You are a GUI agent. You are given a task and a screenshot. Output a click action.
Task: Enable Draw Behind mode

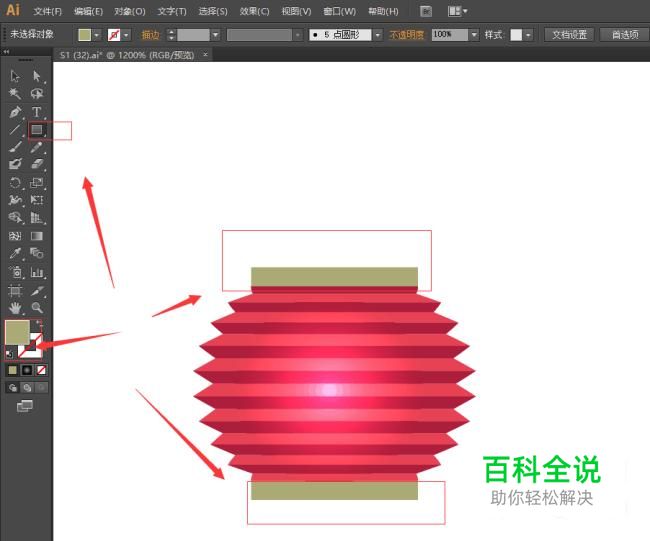(x=27, y=388)
